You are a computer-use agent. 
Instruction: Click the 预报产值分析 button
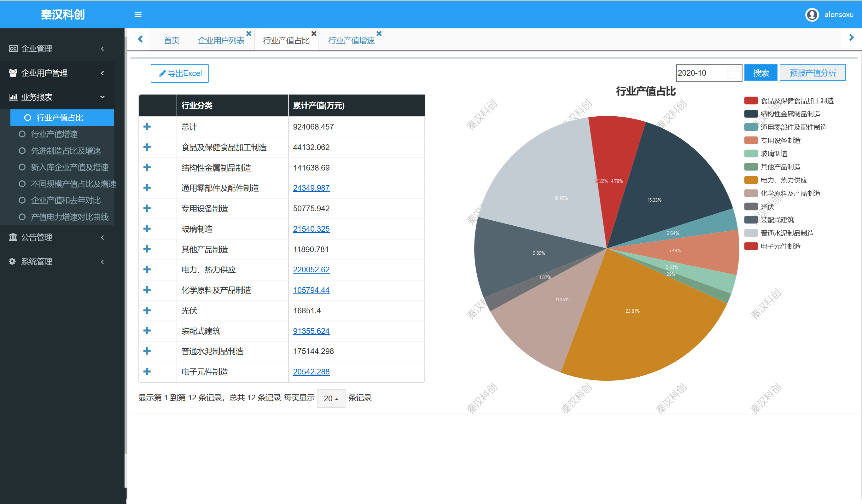pos(812,73)
